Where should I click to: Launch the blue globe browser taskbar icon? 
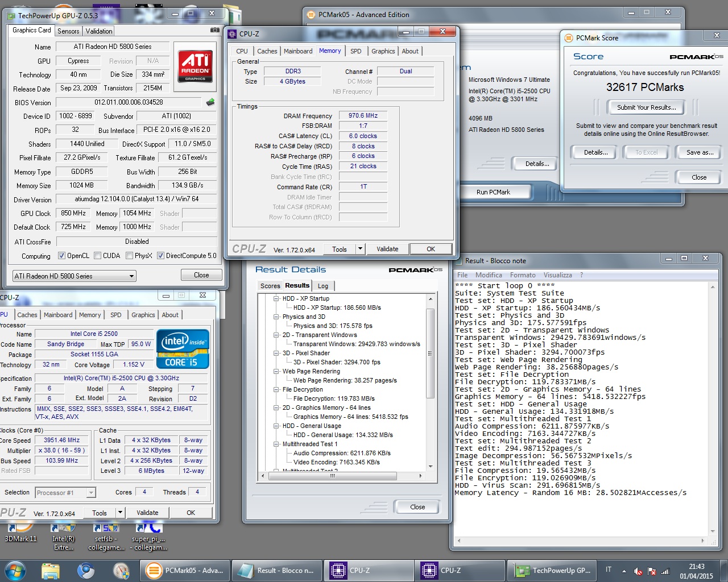tap(86, 571)
